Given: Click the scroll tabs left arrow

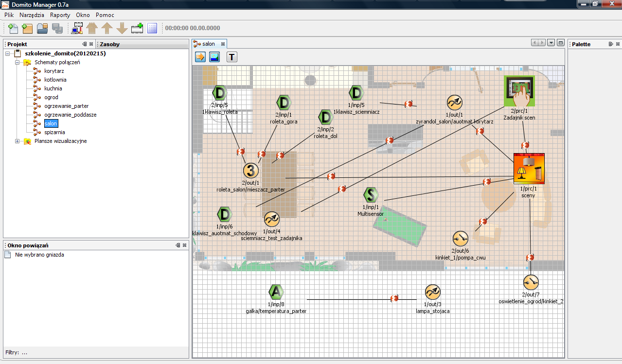Looking at the screenshot, I should pos(535,43).
